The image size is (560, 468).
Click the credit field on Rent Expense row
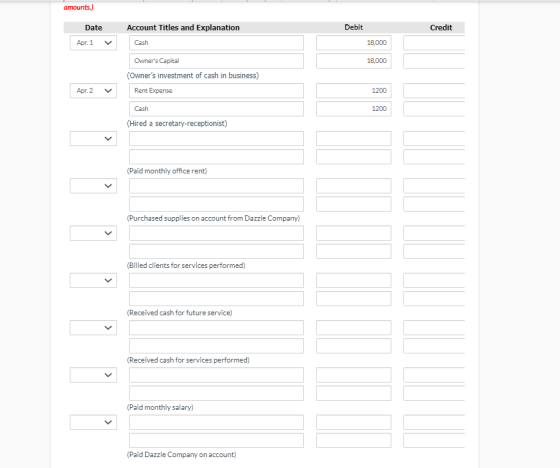pos(434,91)
